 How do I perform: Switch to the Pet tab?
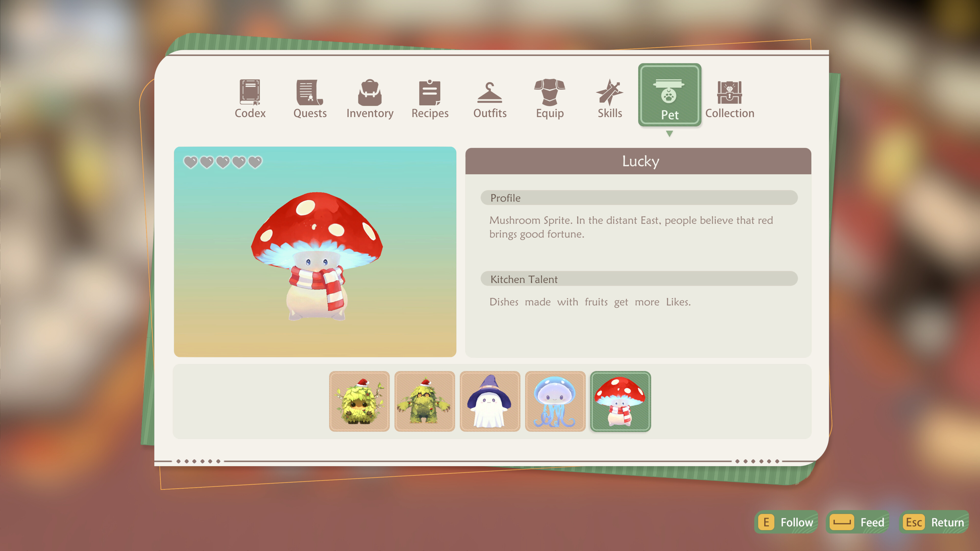[x=670, y=95]
